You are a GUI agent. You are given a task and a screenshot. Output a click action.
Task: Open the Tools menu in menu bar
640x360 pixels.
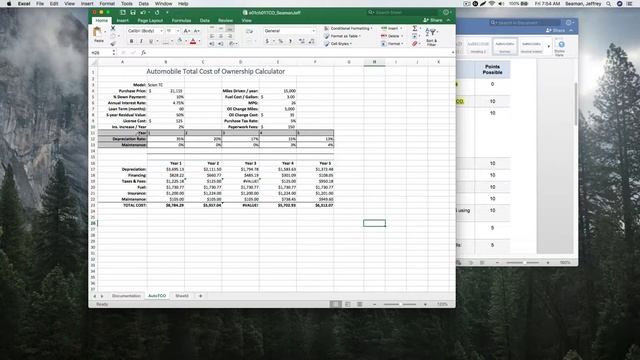tap(127, 4)
